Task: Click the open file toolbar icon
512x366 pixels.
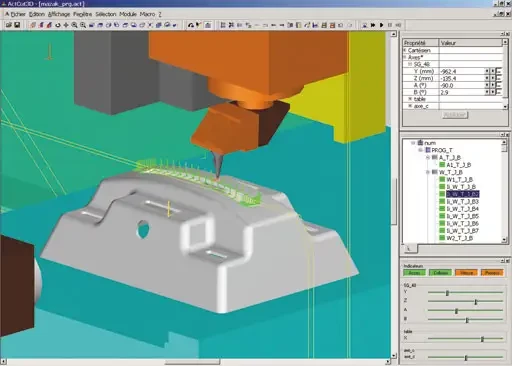Action: pos(9,25)
